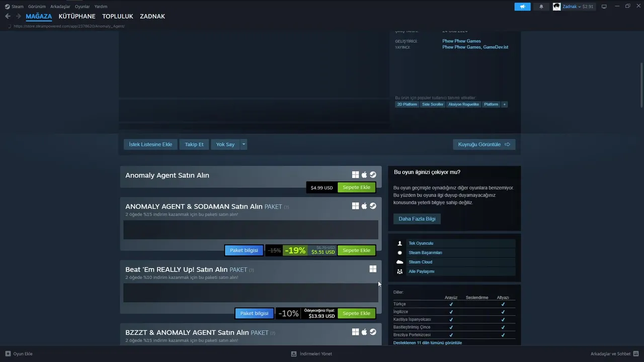The width and height of the screenshot is (644, 362).
Task: Click the Steam Başarımları icon
Action: point(400,253)
